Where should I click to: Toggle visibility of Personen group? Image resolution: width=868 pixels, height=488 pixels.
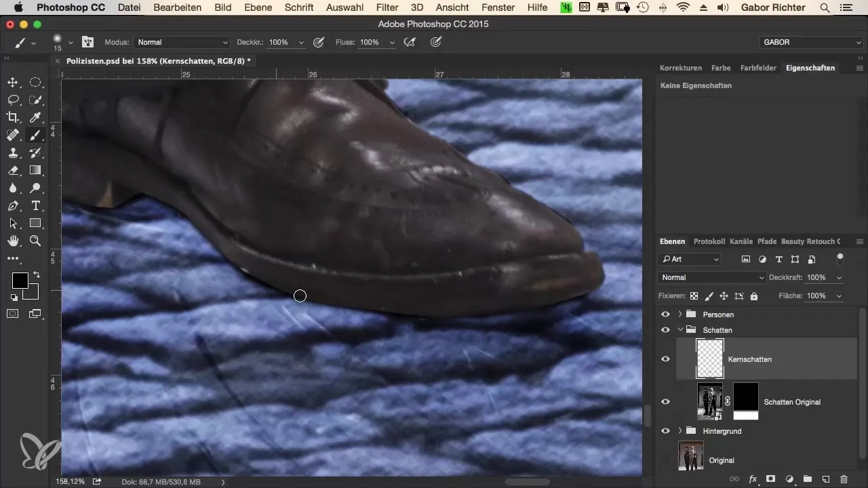click(665, 314)
